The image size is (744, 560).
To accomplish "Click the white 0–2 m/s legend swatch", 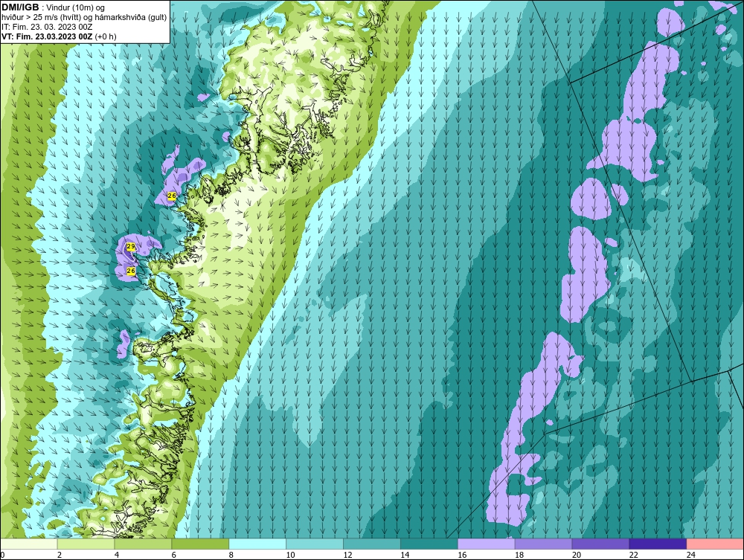I will pyautogui.click(x=29, y=544).
